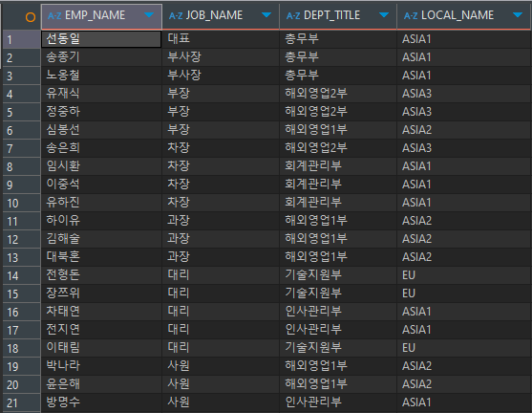The width and height of the screenshot is (532, 413).
Task: Select the 김해술 employee name cell
Action: click(101, 239)
